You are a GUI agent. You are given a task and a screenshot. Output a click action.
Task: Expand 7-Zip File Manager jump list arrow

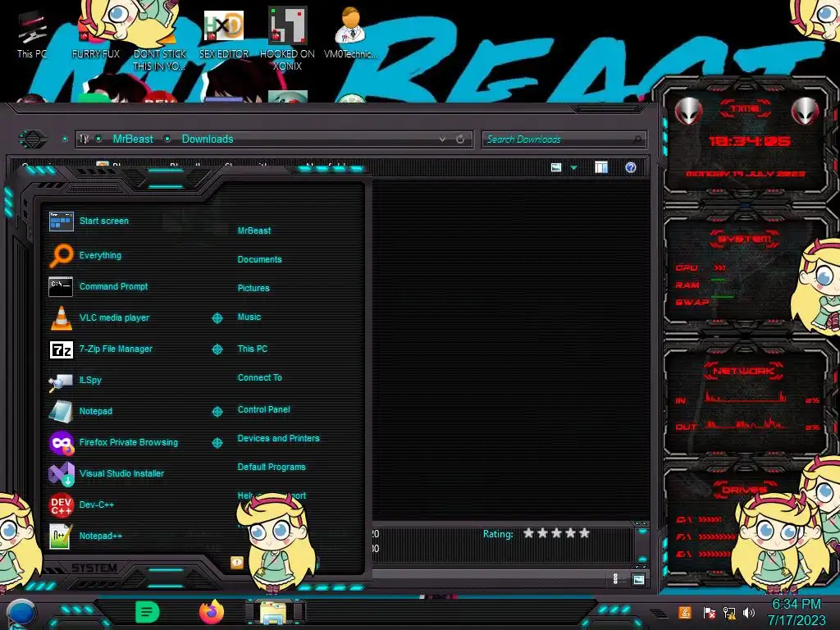[217, 349]
